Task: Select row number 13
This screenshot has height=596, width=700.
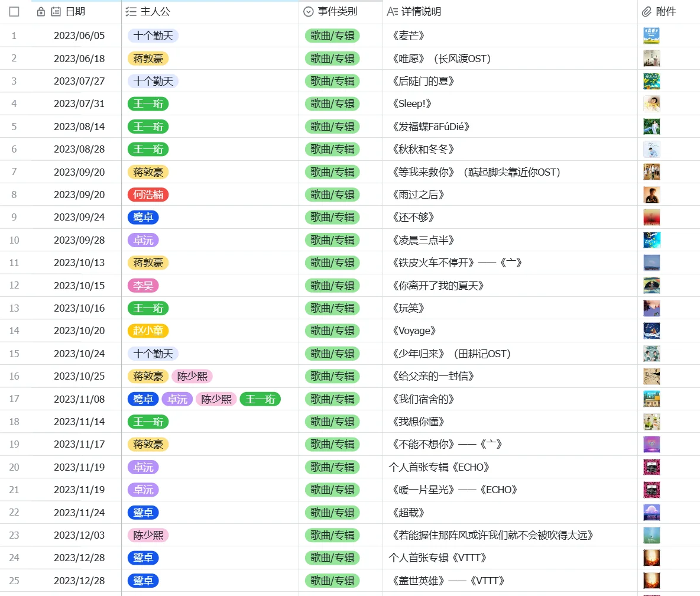Action: (14, 308)
